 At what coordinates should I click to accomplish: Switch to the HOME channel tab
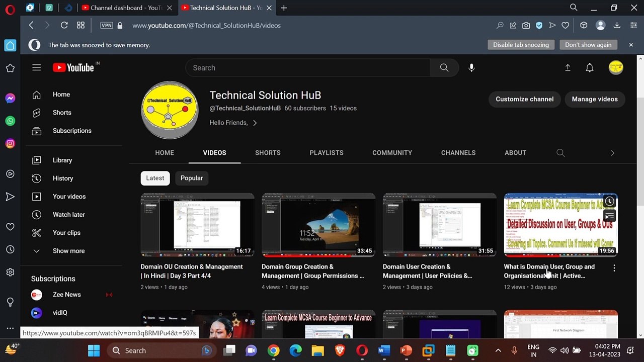[x=165, y=153]
